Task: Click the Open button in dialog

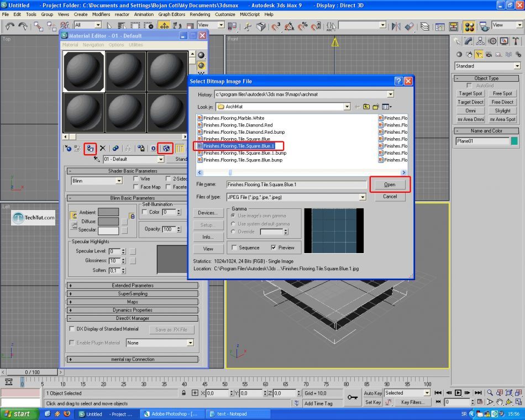Action: click(x=390, y=185)
